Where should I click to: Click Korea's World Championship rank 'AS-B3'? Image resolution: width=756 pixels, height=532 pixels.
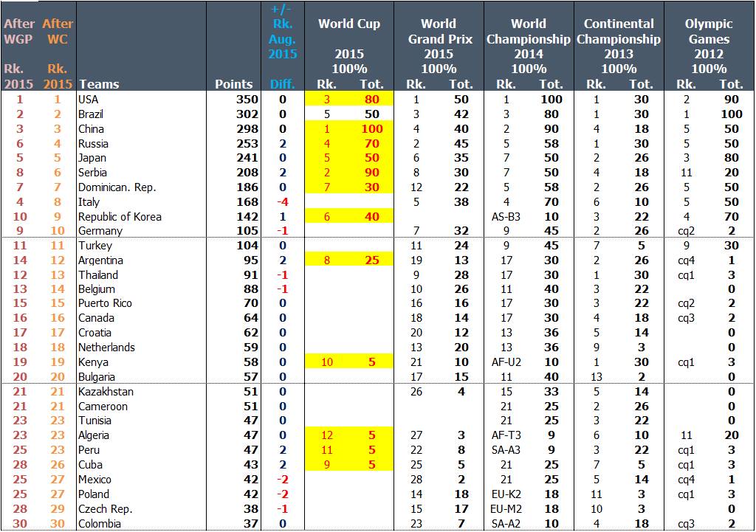(506, 217)
